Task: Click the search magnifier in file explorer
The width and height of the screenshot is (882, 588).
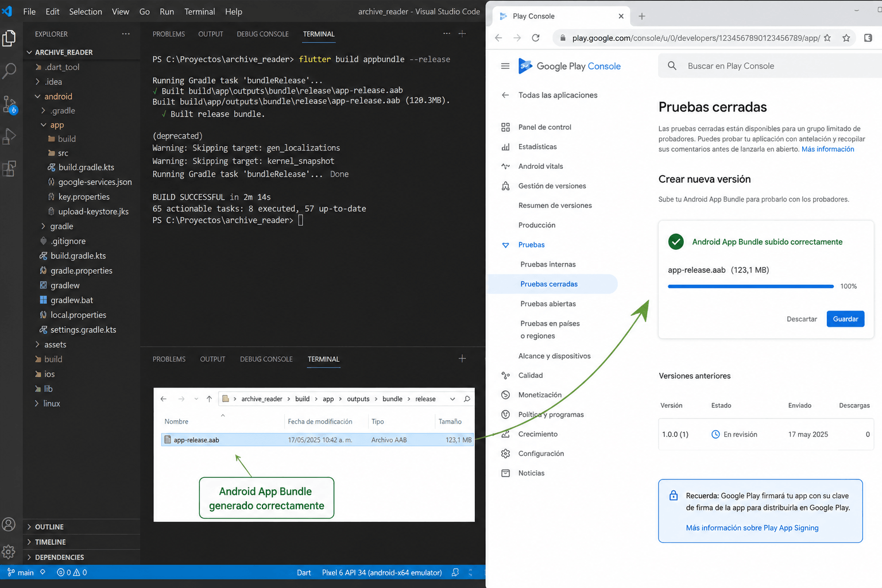Action: click(x=467, y=399)
